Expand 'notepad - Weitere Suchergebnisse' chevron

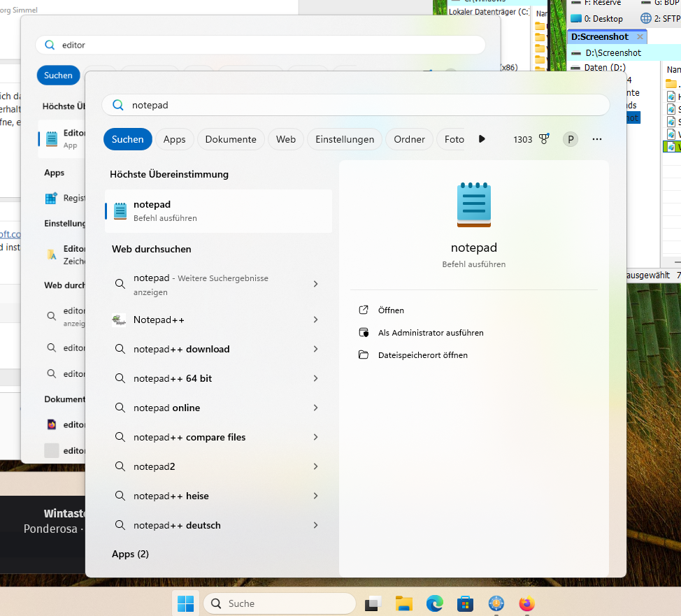click(316, 284)
